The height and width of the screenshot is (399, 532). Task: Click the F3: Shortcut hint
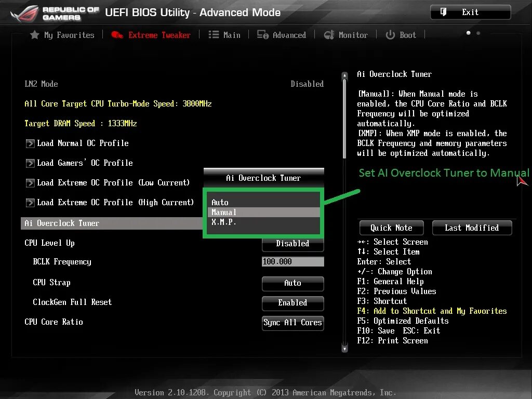[382, 301]
